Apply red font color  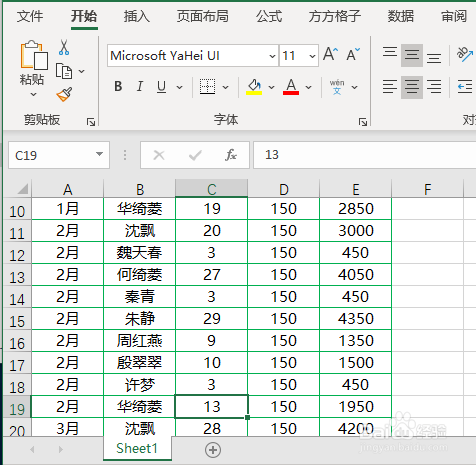click(x=291, y=87)
